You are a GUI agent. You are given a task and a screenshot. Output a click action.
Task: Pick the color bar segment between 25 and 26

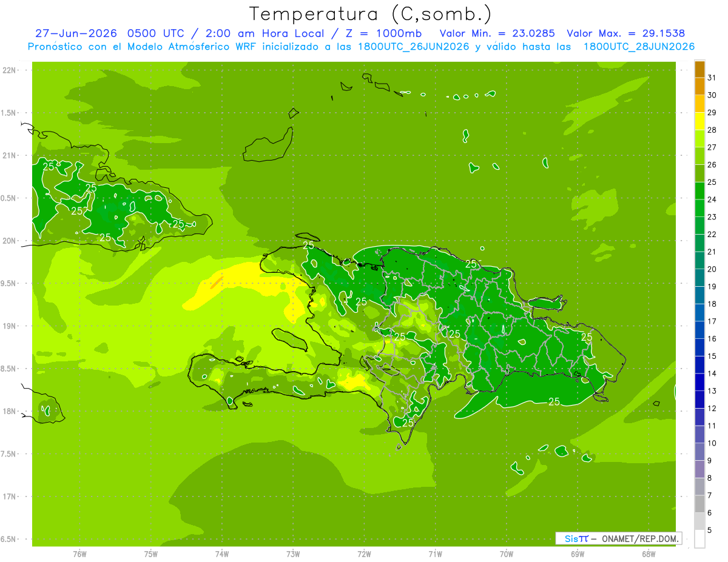coord(699,173)
